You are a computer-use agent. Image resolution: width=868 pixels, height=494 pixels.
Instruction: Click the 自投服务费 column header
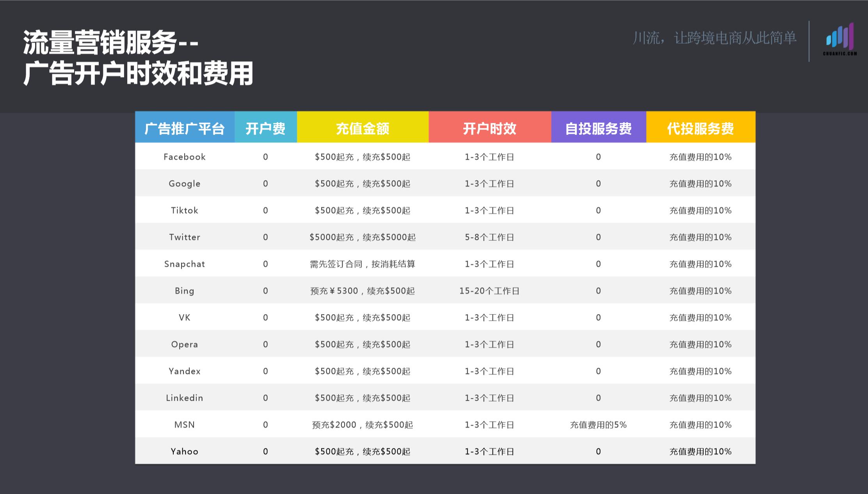(599, 127)
